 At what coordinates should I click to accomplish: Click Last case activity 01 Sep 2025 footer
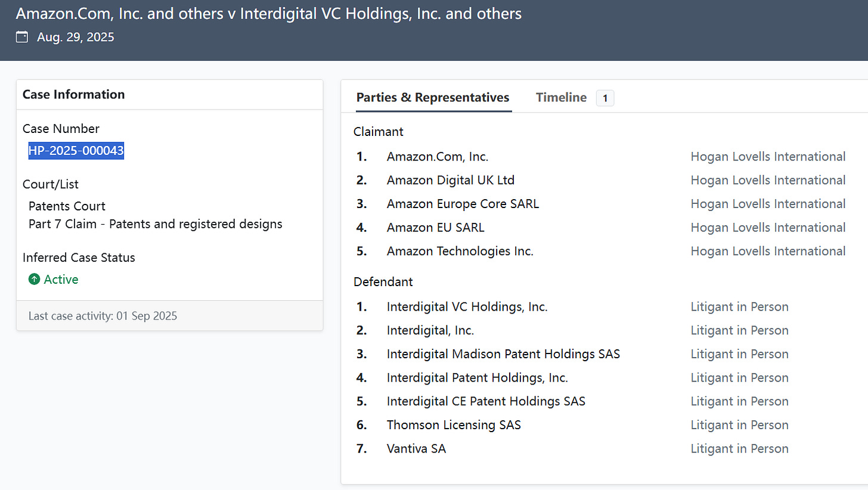103,316
